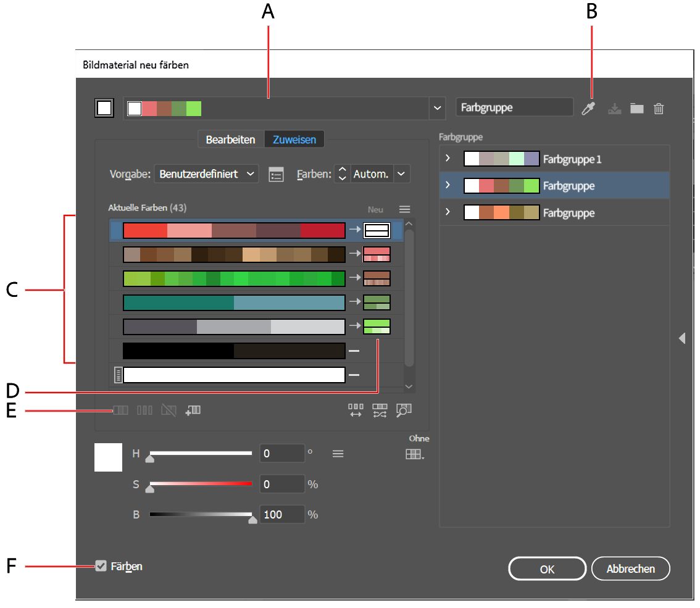Toggle arrow mapping for the green color row
700x608 pixels.
point(355,278)
